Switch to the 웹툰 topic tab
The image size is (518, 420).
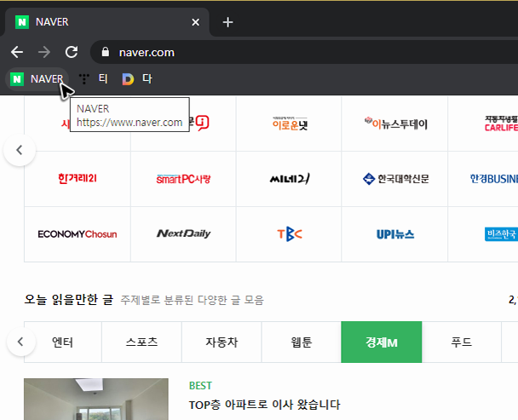point(302,342)
